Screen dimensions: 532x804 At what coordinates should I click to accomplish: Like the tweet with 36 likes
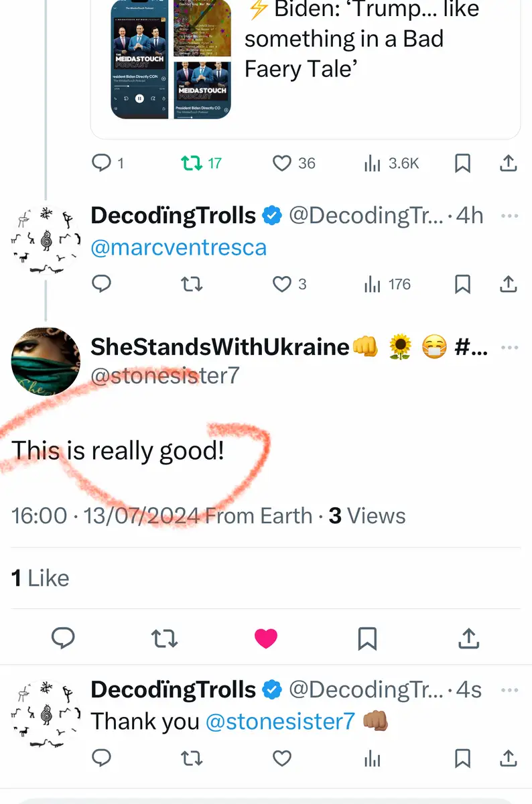click(x=283, y=163)
